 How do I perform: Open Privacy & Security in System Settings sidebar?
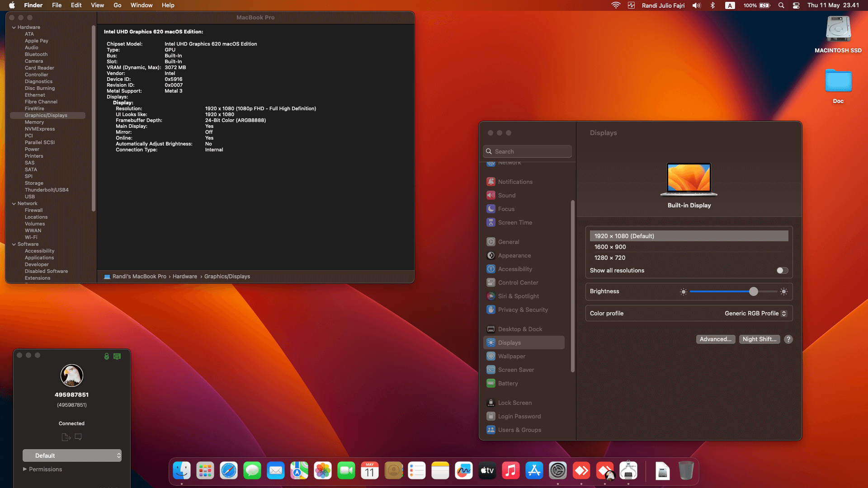tap(524, 310)
